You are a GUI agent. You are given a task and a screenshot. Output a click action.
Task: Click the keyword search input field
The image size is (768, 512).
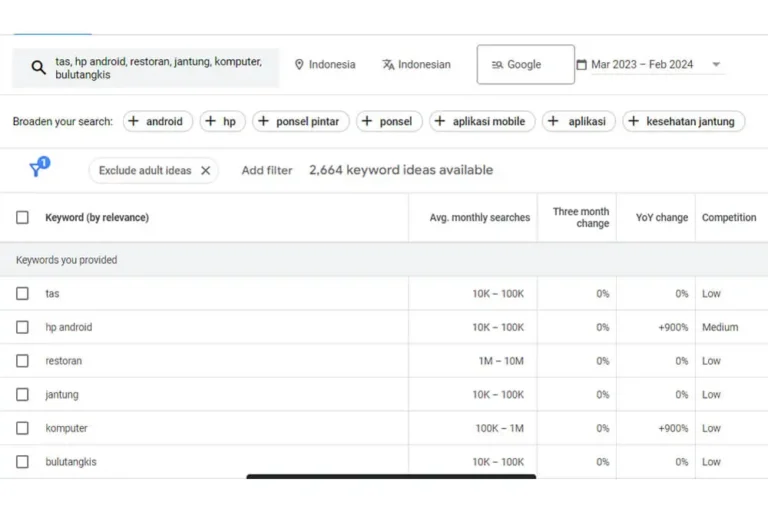click(x=145, y=68)
